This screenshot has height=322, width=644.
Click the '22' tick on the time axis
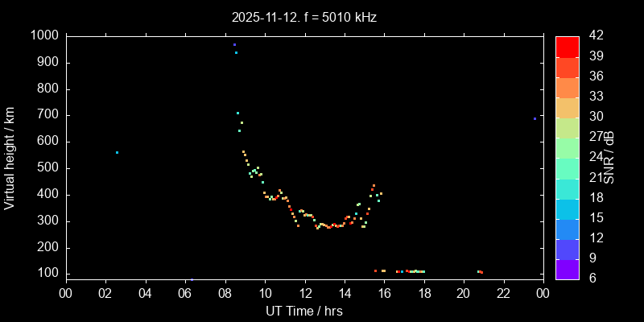503,293
